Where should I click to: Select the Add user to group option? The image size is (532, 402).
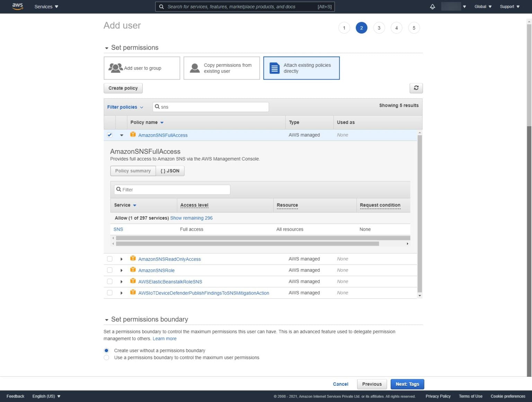[x=142, y=68]
